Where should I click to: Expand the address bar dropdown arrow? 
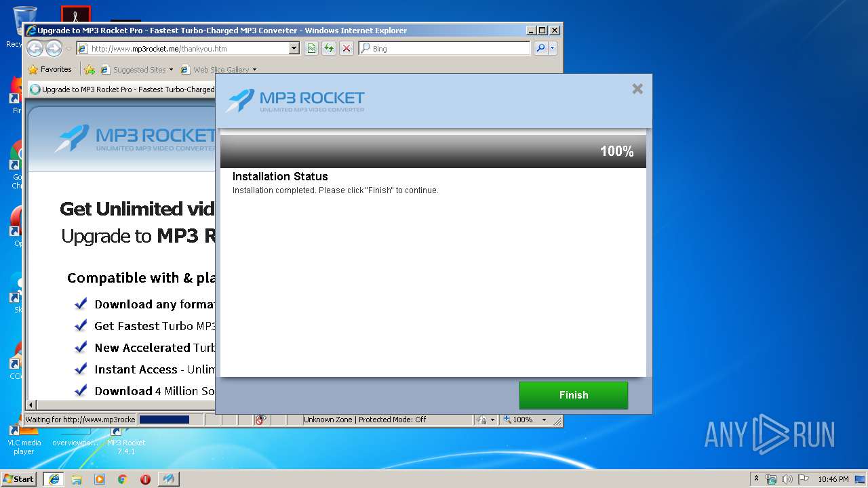point(294,49)
